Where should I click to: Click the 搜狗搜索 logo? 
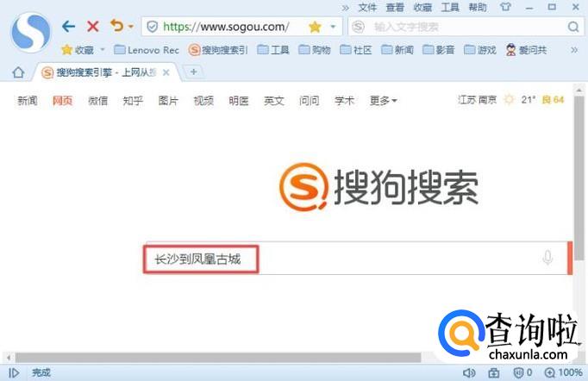(x=378, y=187)
